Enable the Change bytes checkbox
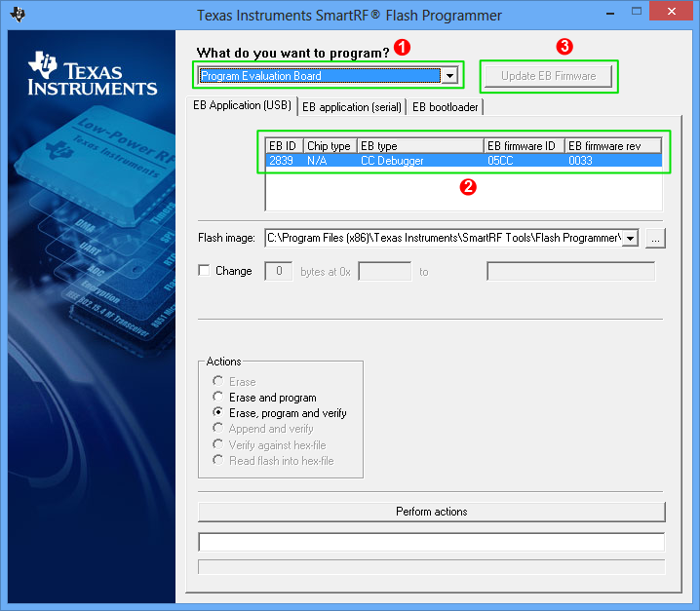This screenshot has width=700, height=611. 205,271
